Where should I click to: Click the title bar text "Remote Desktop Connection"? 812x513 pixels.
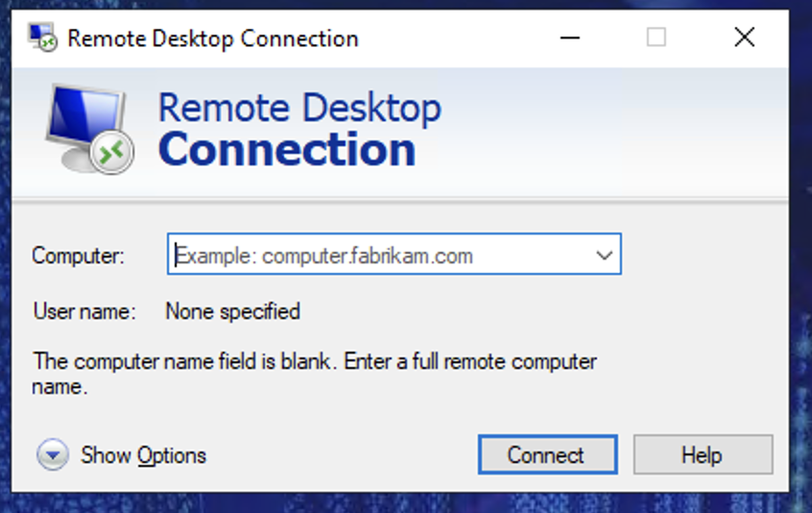tap(212, 38)
